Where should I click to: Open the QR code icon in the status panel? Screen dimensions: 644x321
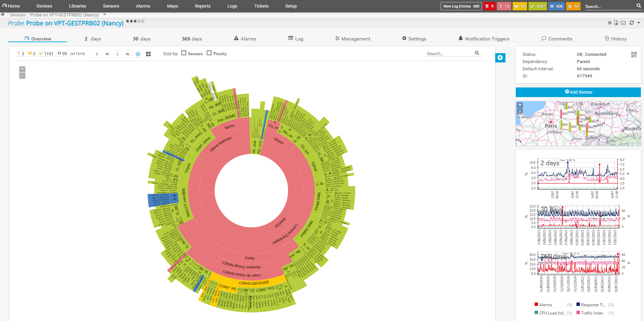634,54
